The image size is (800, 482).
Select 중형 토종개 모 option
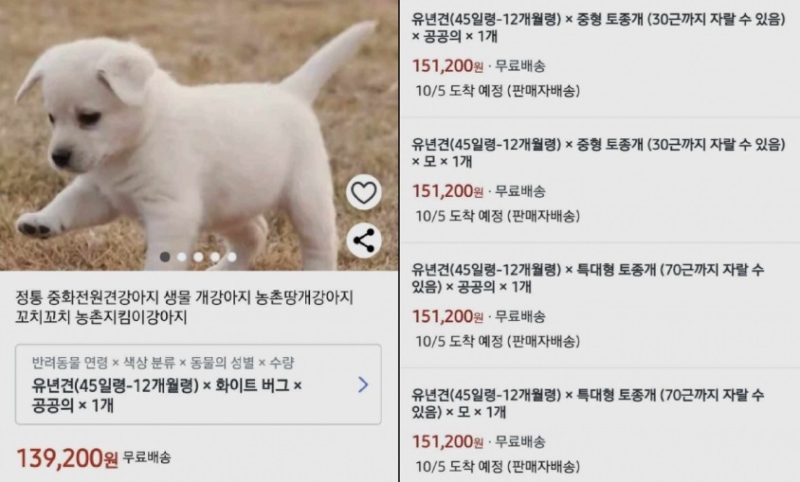coord(599,180)
